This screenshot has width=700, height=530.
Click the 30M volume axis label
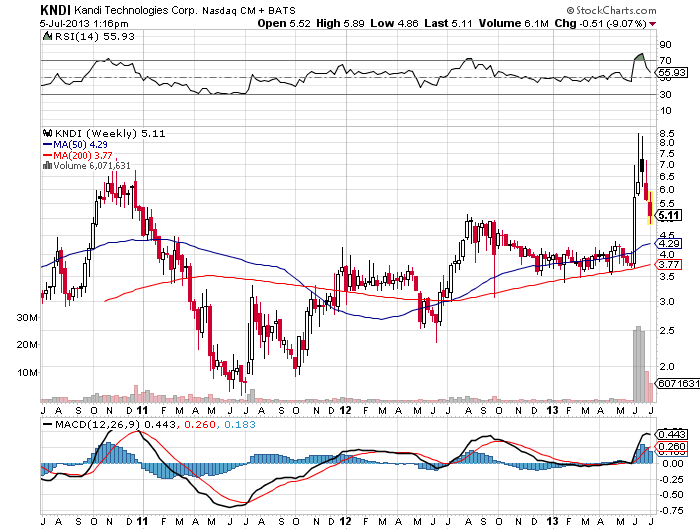[x=28, y=318]
